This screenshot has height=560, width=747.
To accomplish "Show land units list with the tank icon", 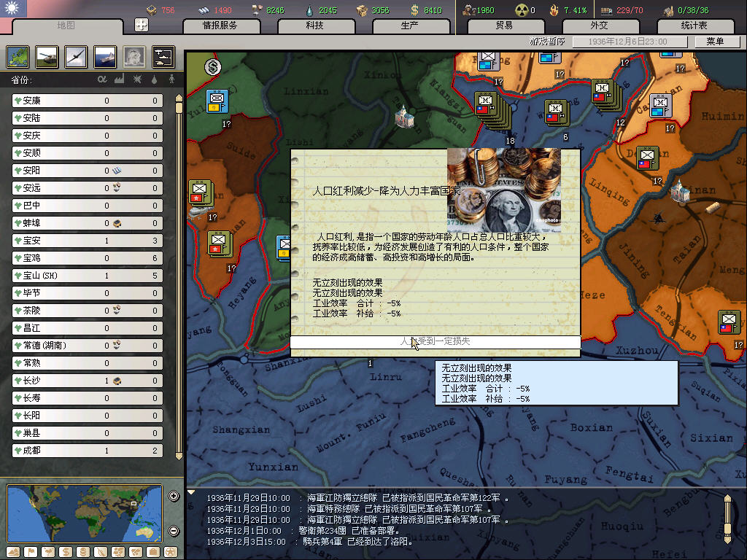I will click(x=47, y=57).
